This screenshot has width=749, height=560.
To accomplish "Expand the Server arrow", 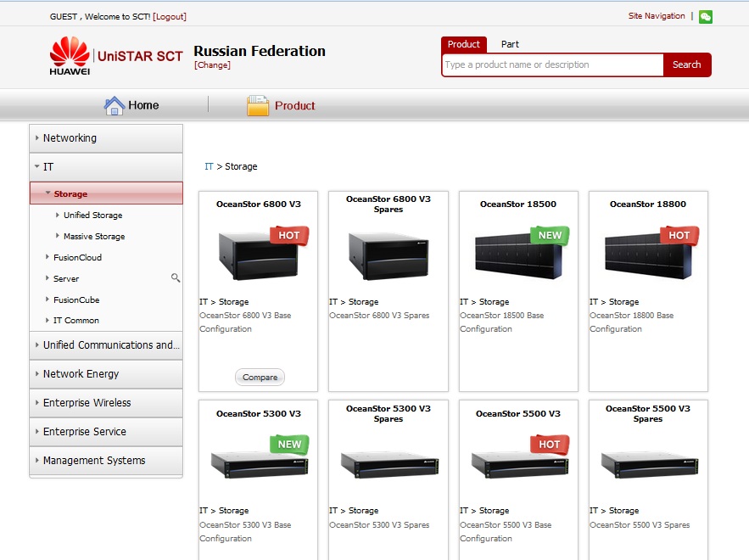I will click(x=47, y=278).
